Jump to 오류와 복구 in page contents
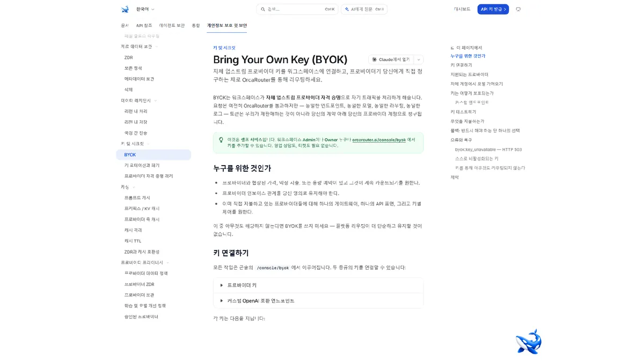 click(x=461, y=139)
